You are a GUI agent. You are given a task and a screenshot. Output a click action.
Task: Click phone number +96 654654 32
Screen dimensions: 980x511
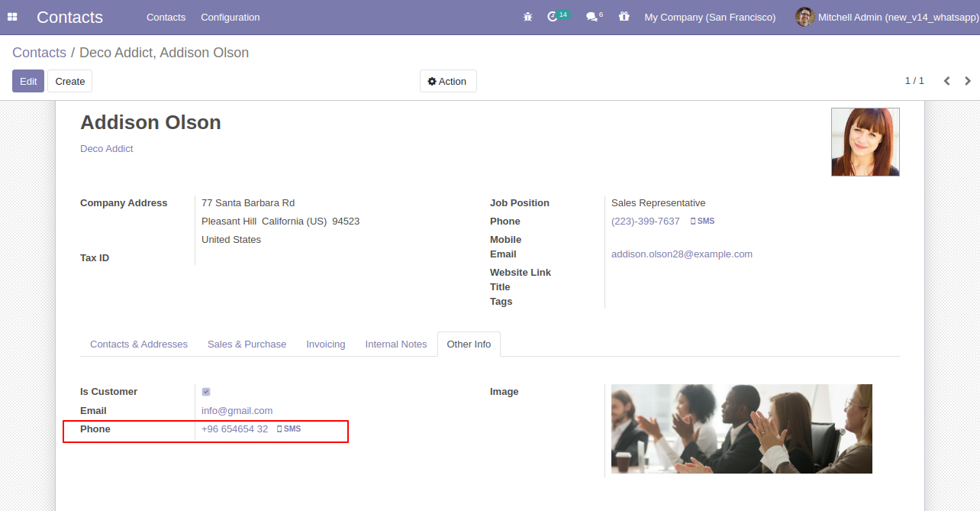(x=235, y=429)
